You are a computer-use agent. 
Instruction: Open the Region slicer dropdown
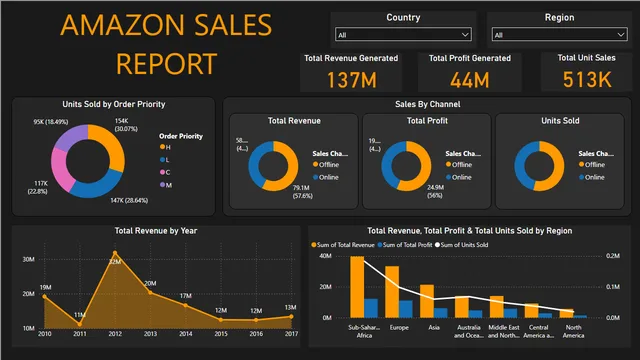point(559,35)
